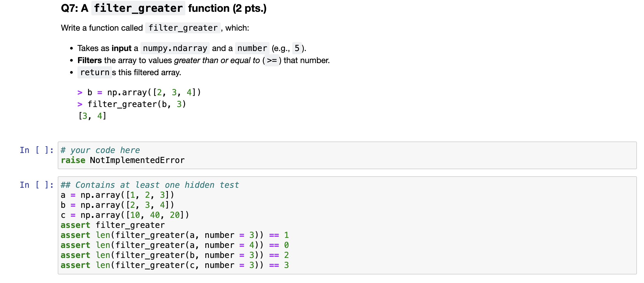Click the assert line ending with '== 2'
This screenshot has height=283, width=644.
tap(175, 255)
